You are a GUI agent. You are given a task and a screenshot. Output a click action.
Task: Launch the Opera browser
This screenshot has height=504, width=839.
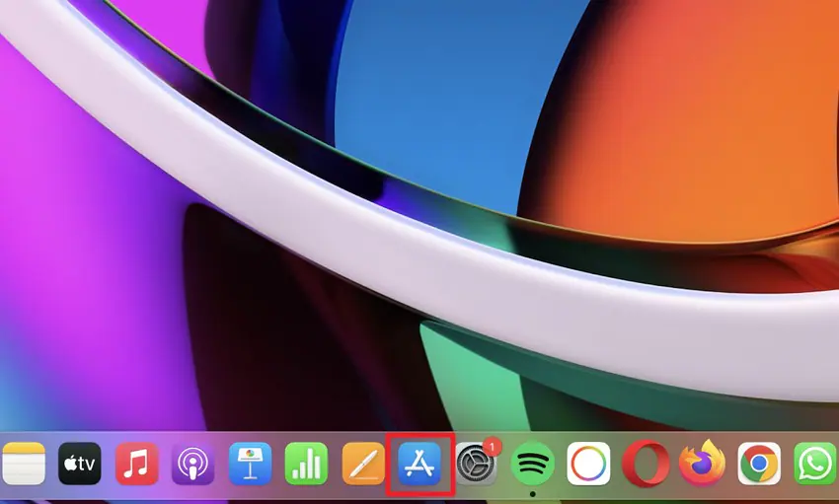point(646,464)
